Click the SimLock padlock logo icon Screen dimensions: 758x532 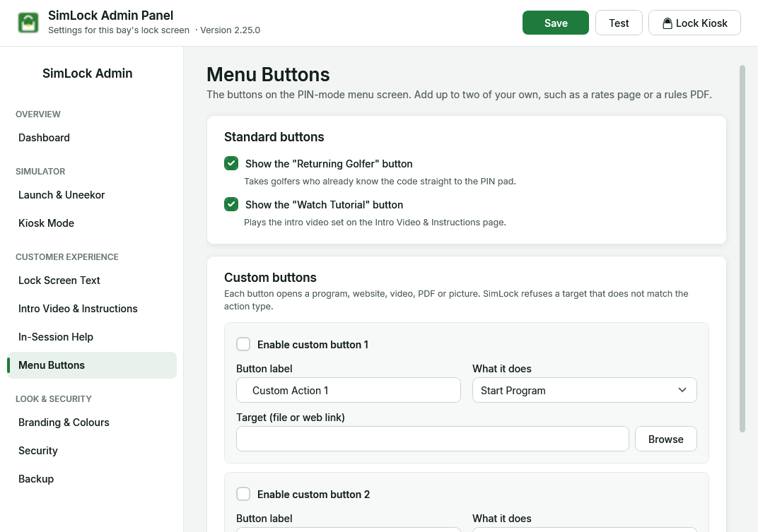28,23
